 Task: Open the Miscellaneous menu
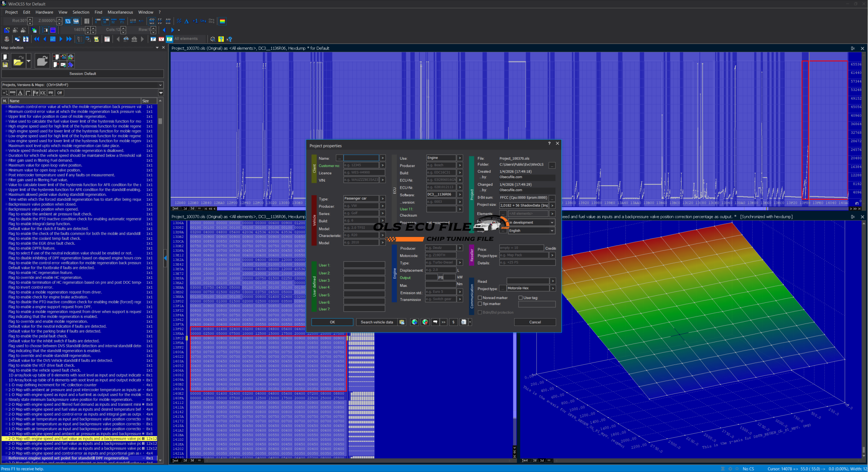coord(120,12)
